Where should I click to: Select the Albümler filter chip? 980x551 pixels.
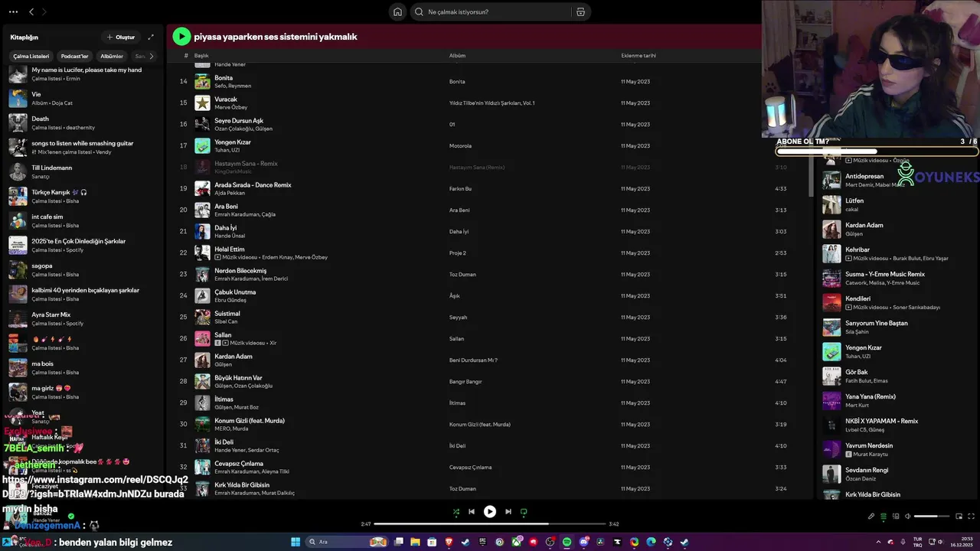click(x=112, y=56)
